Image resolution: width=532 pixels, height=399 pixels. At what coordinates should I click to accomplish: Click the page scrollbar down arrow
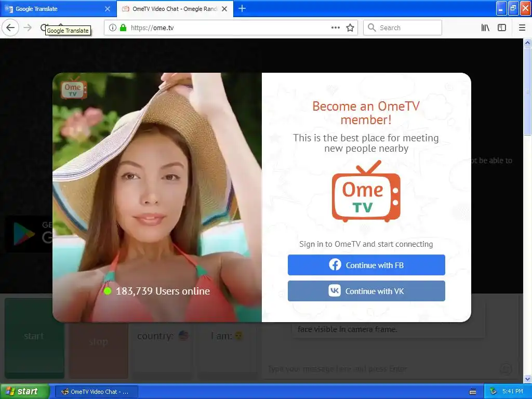(x=528, y=379)
